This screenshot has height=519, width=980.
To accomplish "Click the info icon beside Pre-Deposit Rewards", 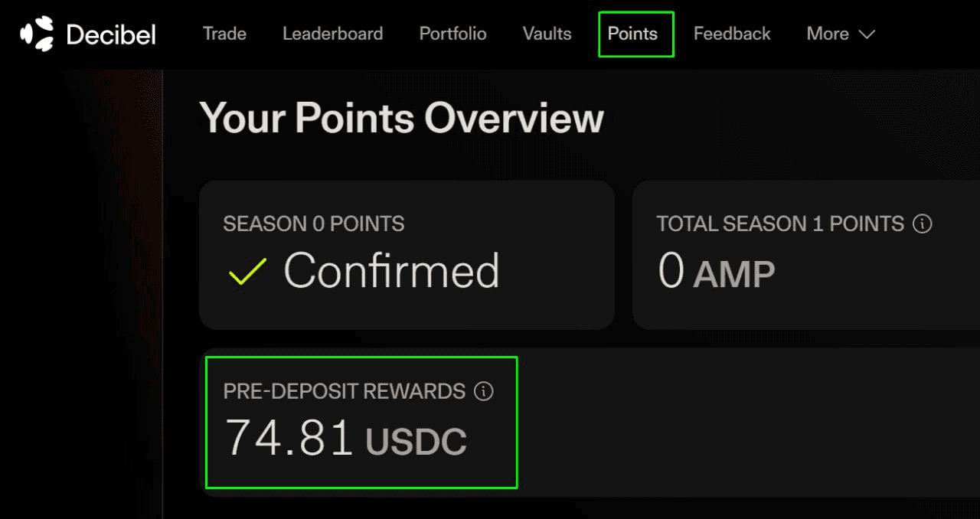I will tap(483, 391).
